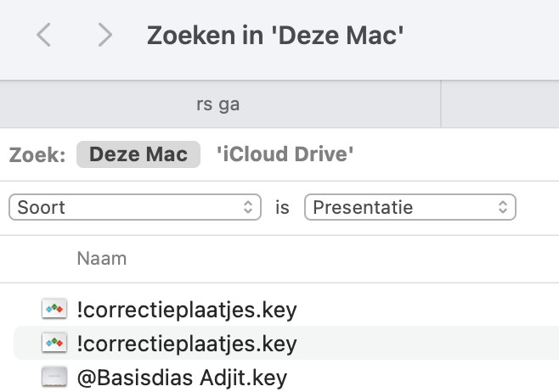This screenshot has width=559, height=392.
Task: Click the up-down arrows on the Presentatie popup
Action: 503,207
